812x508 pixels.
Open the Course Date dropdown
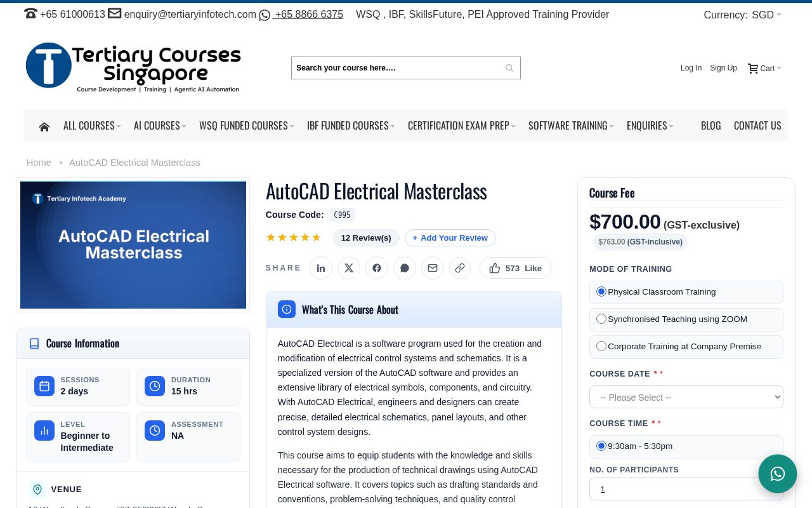(x=686, y=397)
